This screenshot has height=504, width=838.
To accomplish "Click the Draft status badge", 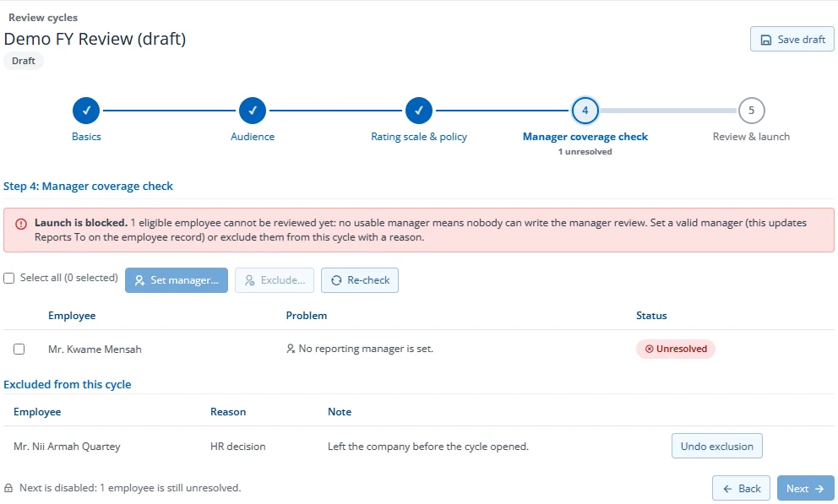I will click(24, 61).
